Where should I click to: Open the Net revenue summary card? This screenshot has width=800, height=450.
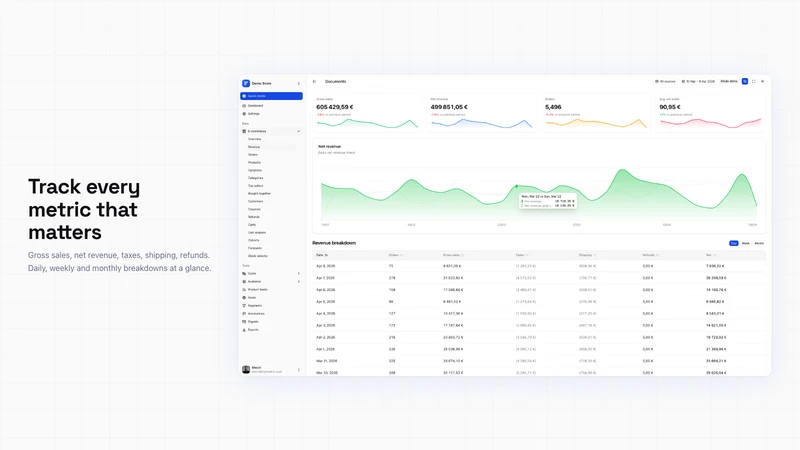pos(481,113)
